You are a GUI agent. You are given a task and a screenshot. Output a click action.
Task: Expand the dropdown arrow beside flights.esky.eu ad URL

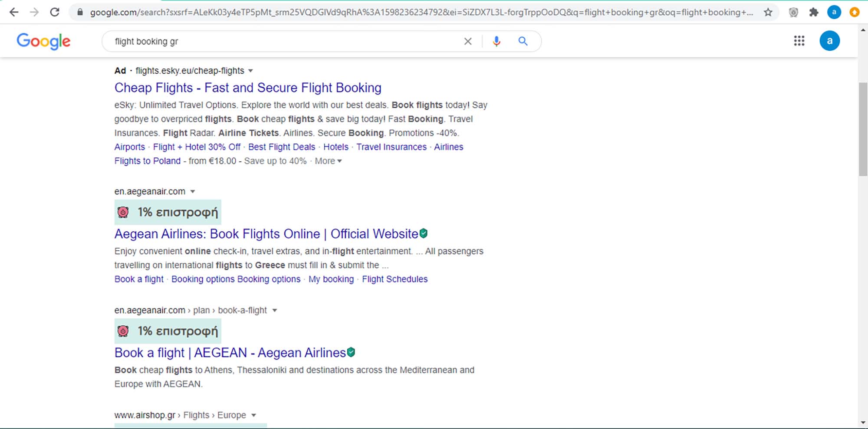[x=250, y=71]
